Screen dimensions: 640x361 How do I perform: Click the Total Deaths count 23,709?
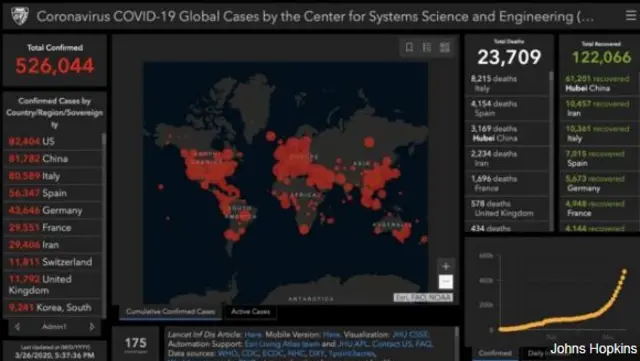point(509,57)
